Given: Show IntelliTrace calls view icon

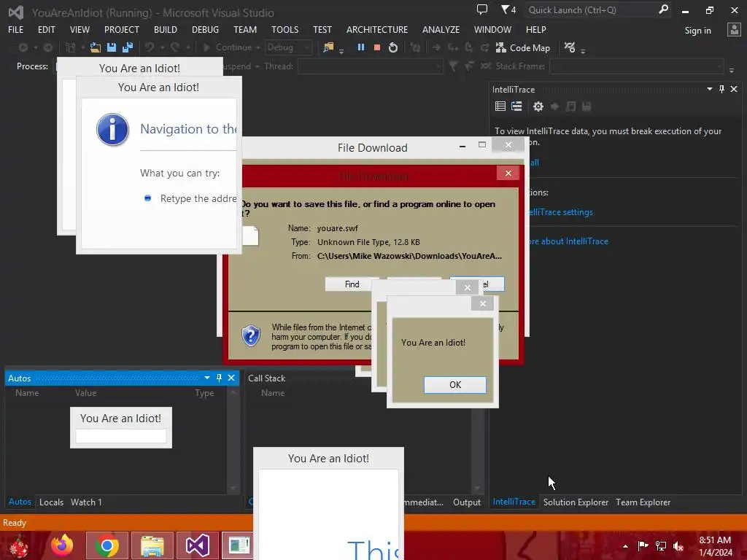Looking at the screenshot, I should pos(517,106).
